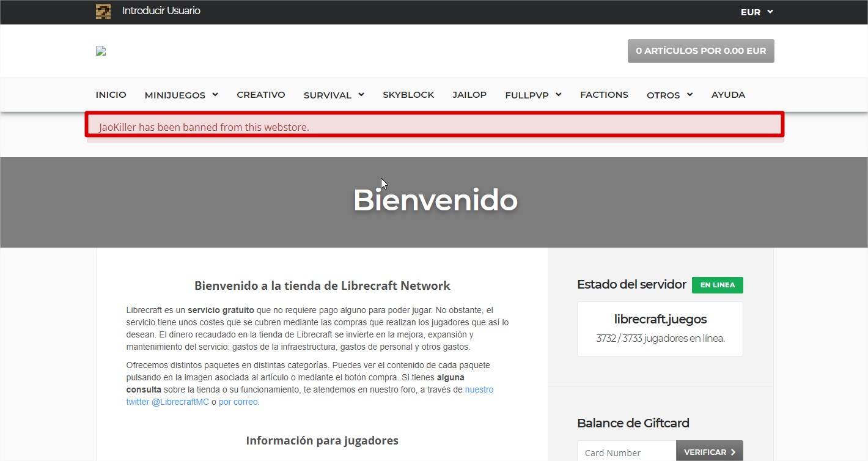Click the user avatar head icon
This screenshot has width=868, height=461.
(x=103, y=12)
